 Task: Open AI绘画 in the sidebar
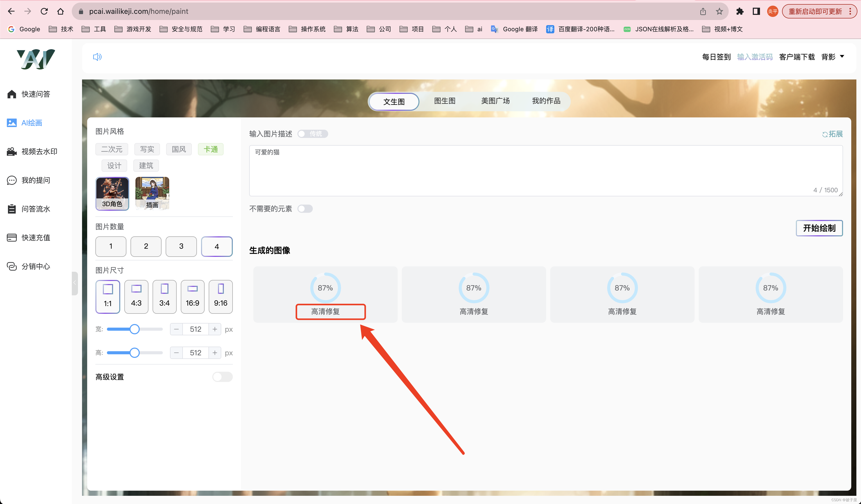(x=25, y=123)
